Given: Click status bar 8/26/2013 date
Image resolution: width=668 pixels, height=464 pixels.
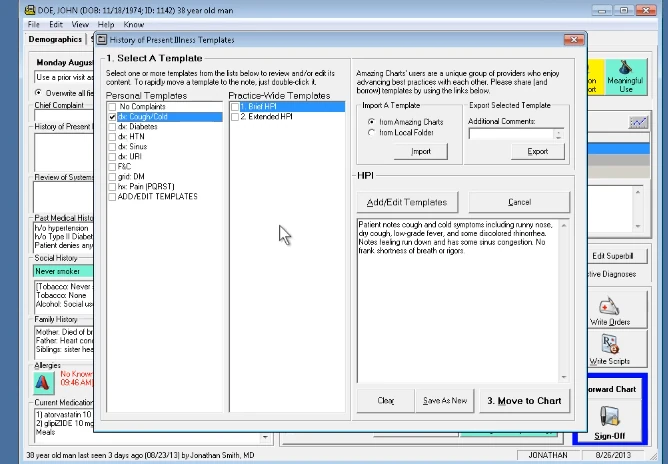Looking at the screenshot, I should click(613, 455).
